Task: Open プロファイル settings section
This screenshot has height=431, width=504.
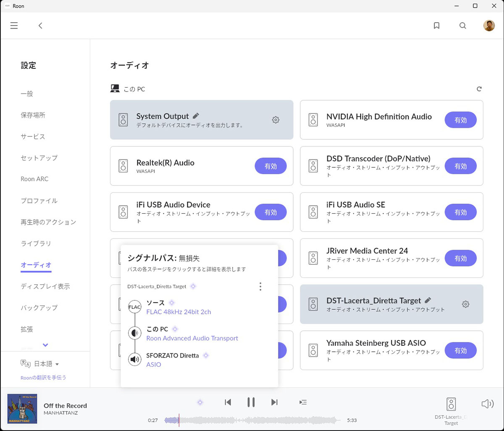Action: pyautogui.click(x=39, y=201)
